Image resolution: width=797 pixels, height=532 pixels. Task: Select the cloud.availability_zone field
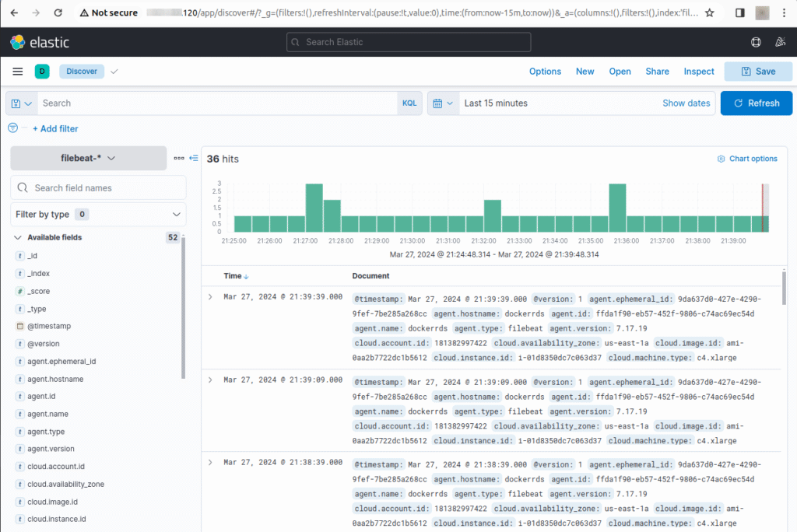65,485
